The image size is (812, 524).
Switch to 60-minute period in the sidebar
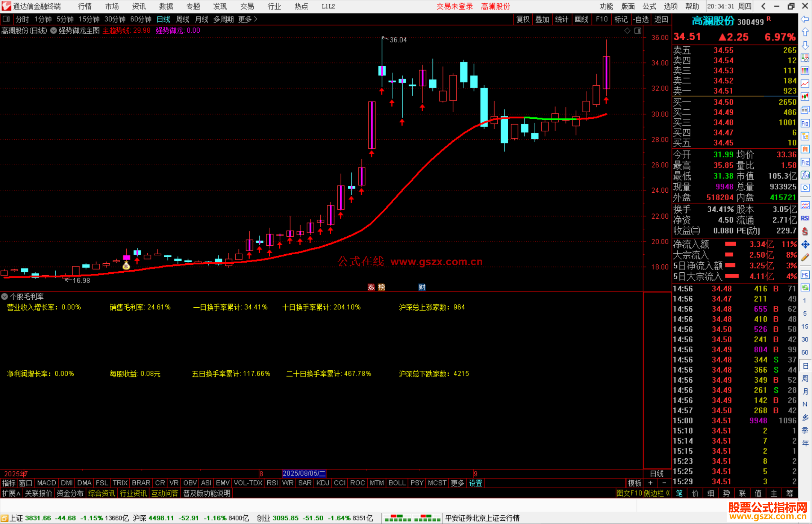(804, 352)
